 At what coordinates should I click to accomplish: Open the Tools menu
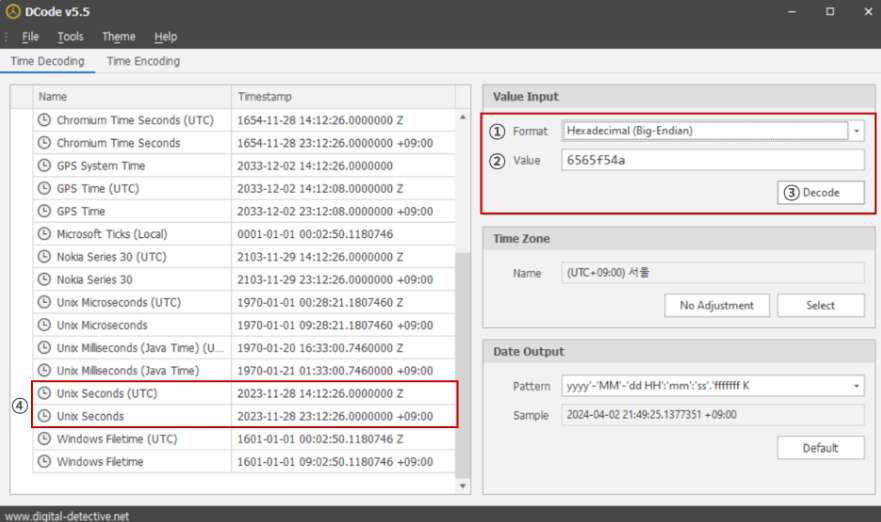click(x=70, y=37)
